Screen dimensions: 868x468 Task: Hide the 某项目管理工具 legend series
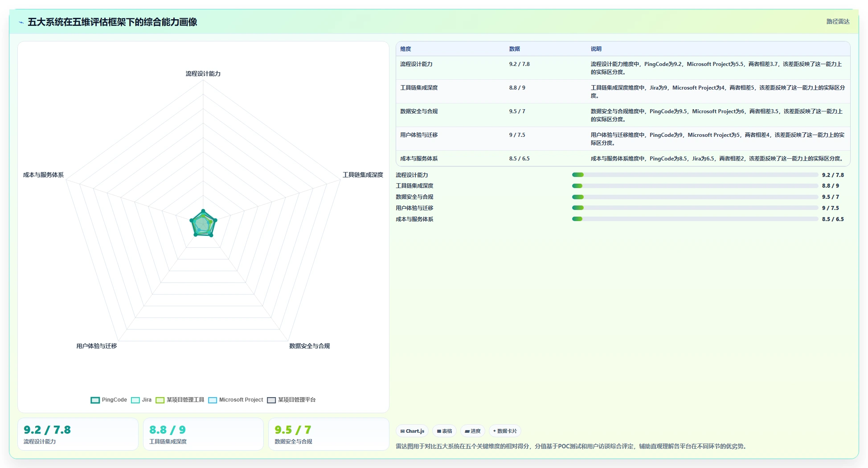click(180, 400)
